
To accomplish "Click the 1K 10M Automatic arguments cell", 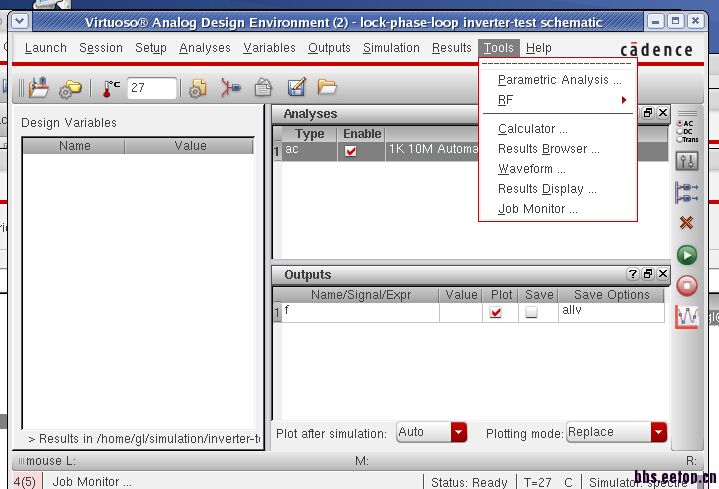I will pyautogui.click(x=433, y=149).
